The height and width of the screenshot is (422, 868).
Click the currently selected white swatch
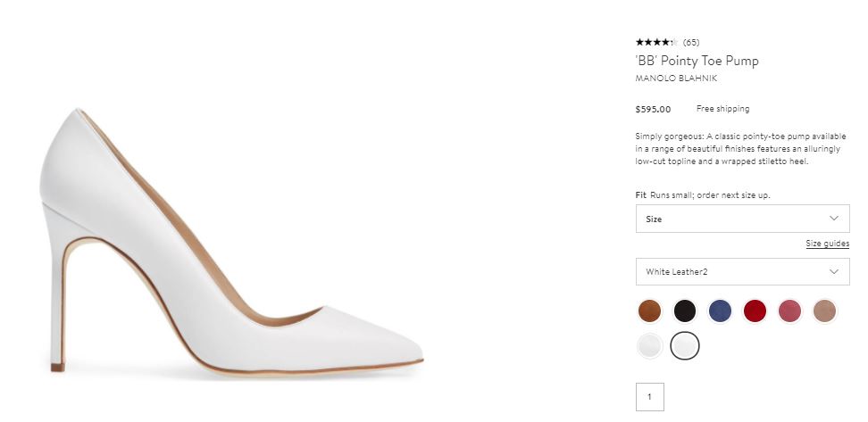pos(685,345)
